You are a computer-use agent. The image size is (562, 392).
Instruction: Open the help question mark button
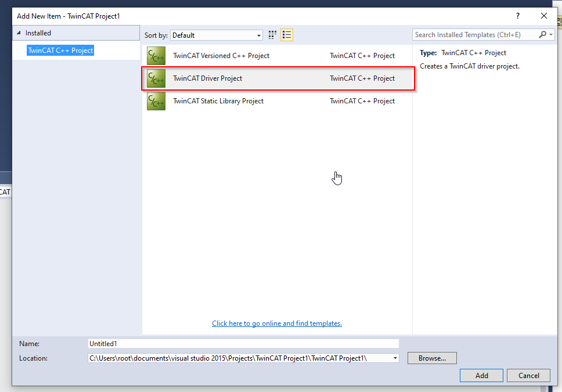coord(517,16)
